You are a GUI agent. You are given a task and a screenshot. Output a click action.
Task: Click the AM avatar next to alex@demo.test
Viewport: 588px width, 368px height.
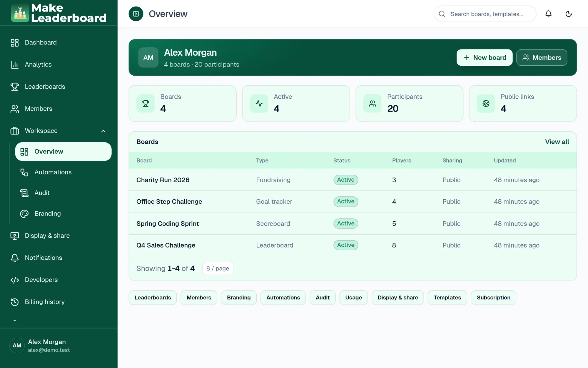(x=17, y=346)
